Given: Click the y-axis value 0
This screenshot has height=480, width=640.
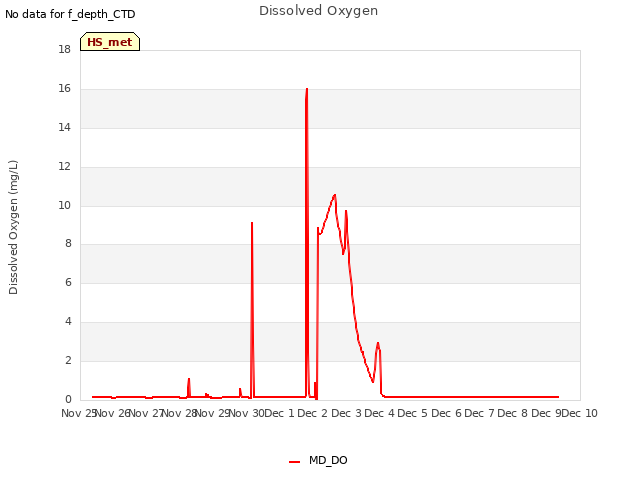Looking at the screenshot, I should [68, 399].
